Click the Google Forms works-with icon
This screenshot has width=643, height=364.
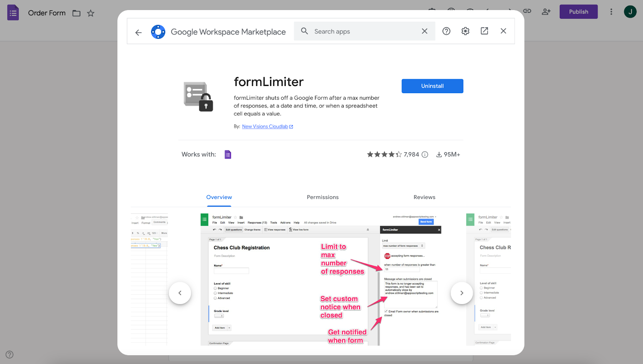click(228, 154)
